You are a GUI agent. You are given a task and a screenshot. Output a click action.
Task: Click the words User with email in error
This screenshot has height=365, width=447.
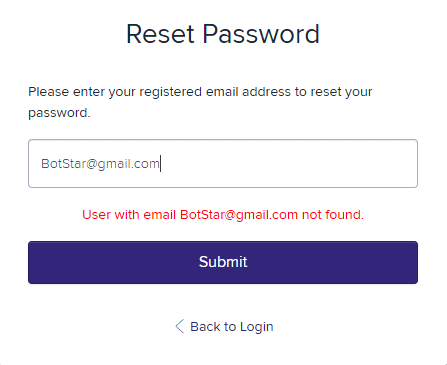(x=129, y=215)
